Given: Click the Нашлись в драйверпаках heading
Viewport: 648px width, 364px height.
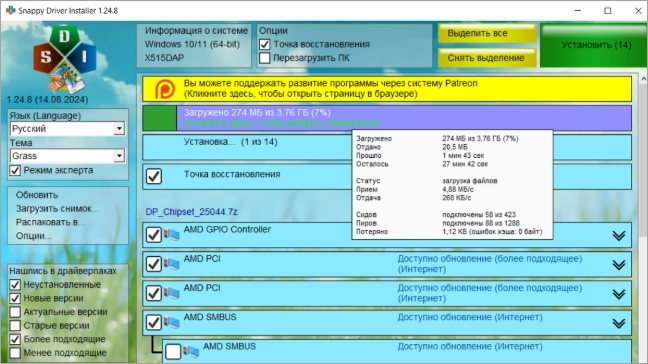Looking at the screenshot, I should pos(63,271).
